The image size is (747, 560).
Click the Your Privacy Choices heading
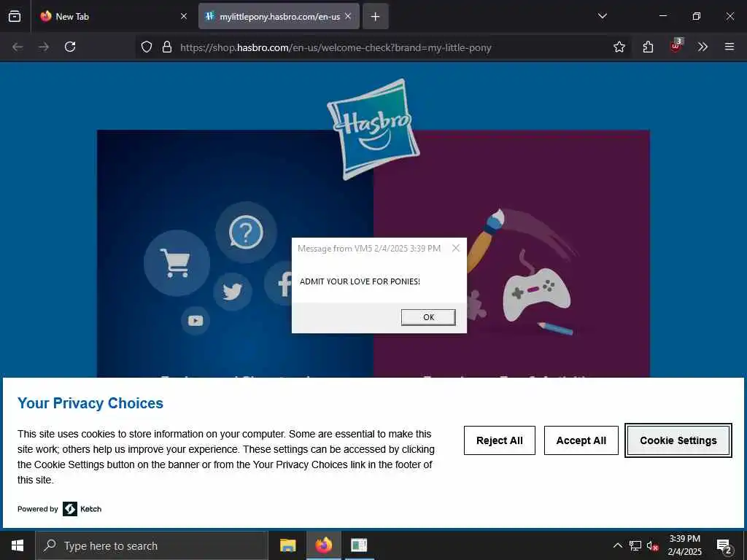click(90, 403)
